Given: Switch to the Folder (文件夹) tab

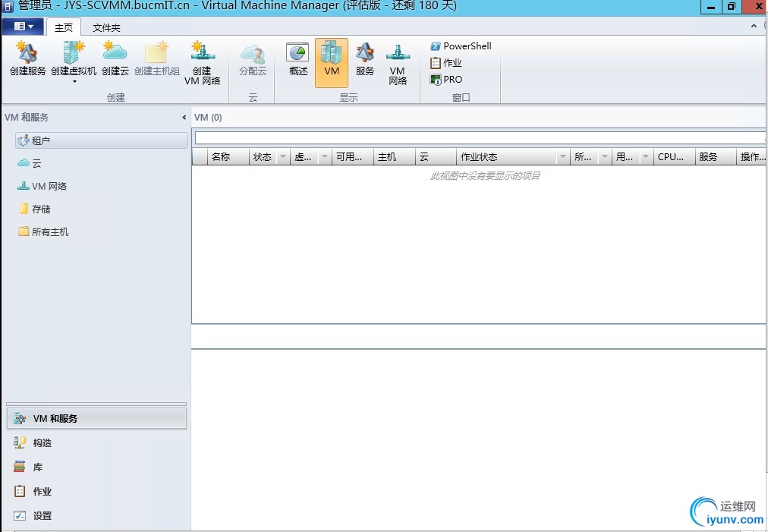Looking at the screenshot, I should (x=106, y=27).
